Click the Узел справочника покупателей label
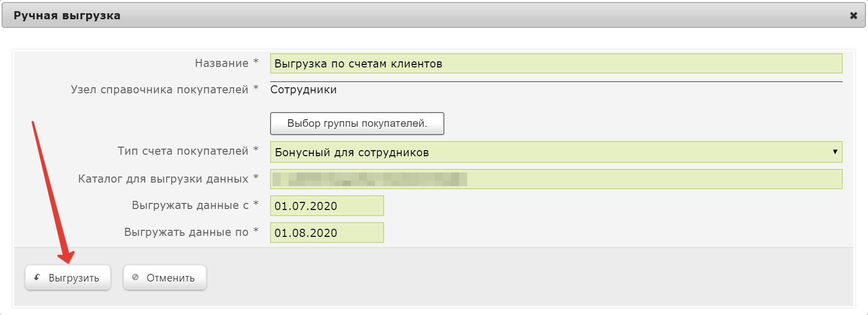This screenshot has height=315, width=868. tap(160, 90)
